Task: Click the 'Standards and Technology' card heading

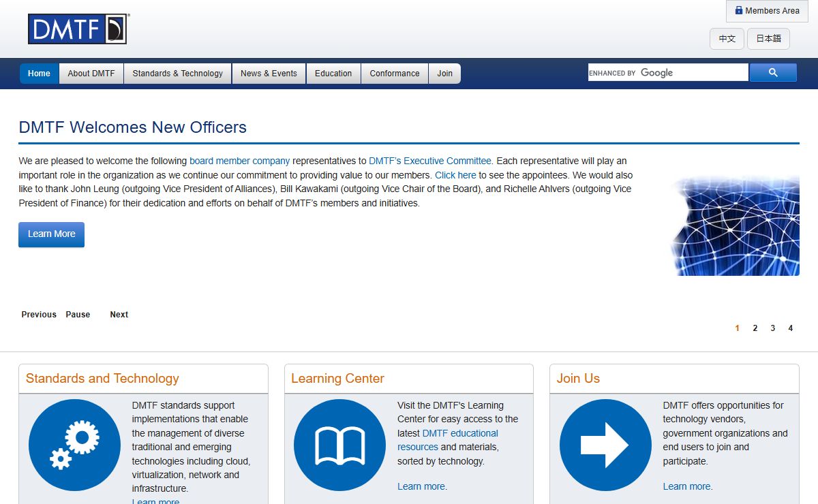Action: point(102,379)
